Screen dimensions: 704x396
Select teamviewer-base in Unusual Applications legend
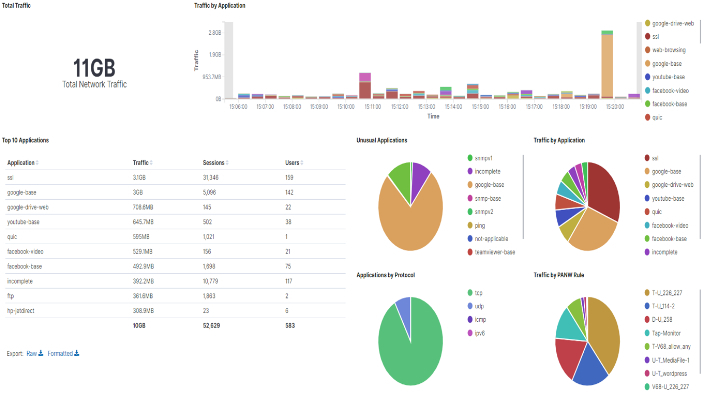click(x=491, y=252)
